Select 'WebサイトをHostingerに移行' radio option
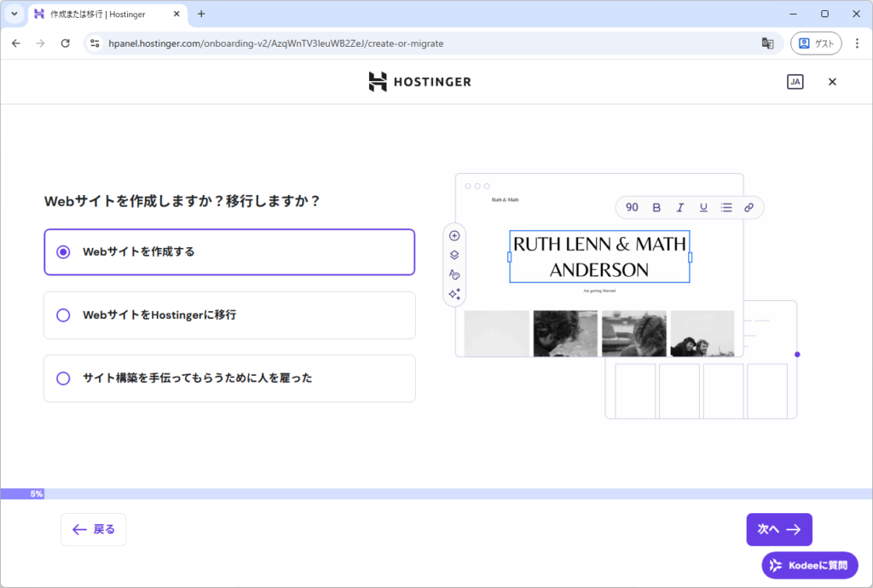Viewport: 873px width, 588px height. click(63, 315)
